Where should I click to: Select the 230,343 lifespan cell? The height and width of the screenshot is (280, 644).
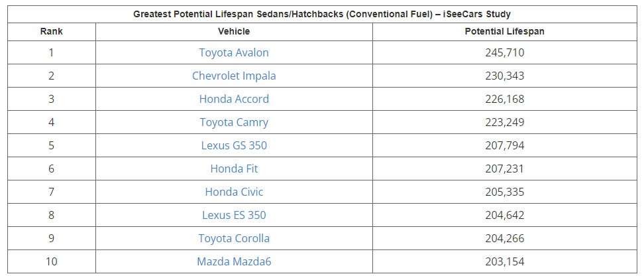point(504,76)
